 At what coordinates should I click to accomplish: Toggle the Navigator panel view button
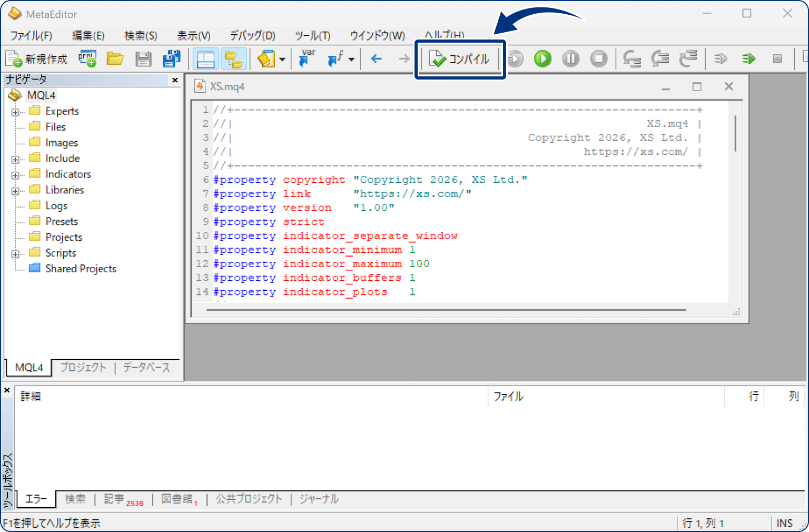pyautogui.click(x=205, y=59)
